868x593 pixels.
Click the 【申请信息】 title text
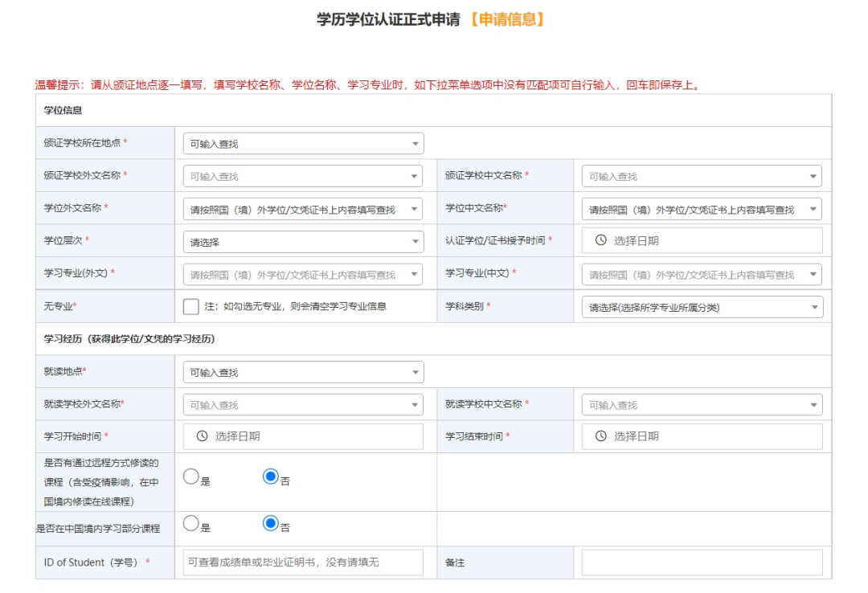[x=507, y=19]
